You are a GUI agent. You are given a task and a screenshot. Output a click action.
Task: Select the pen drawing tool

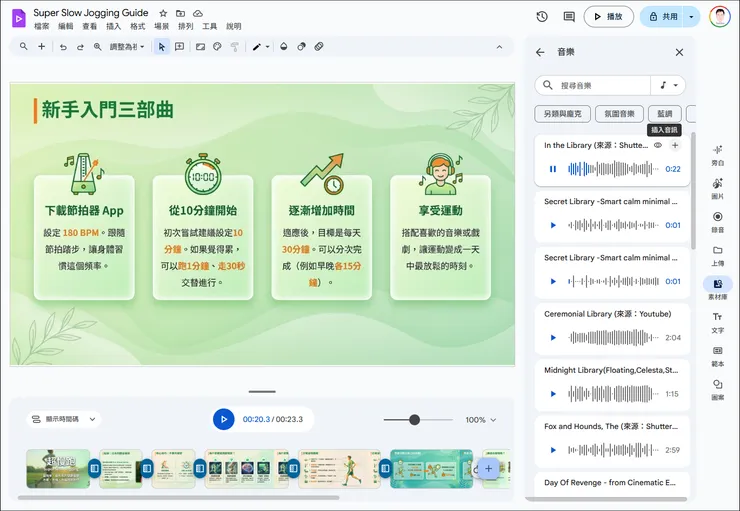point(257,47)
